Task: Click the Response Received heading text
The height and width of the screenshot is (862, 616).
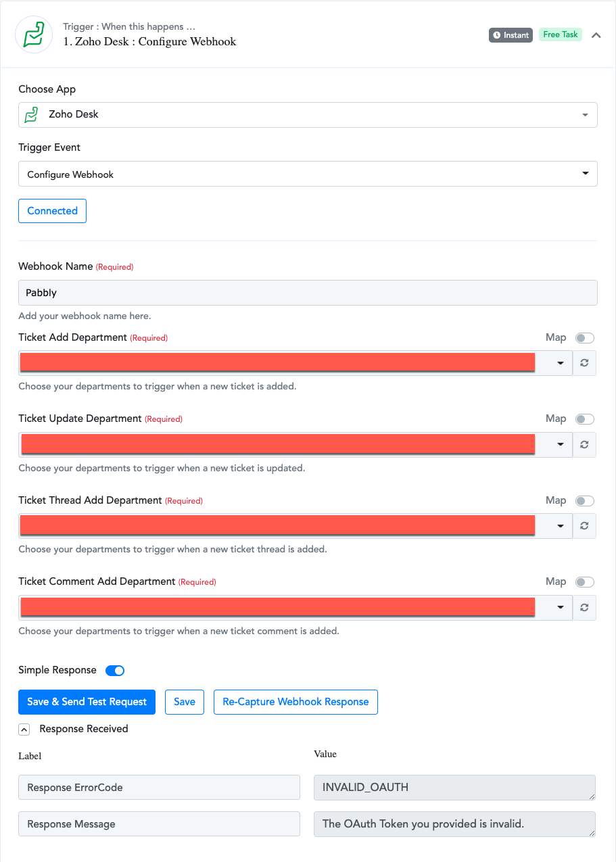Action: (x=84, y=729)
